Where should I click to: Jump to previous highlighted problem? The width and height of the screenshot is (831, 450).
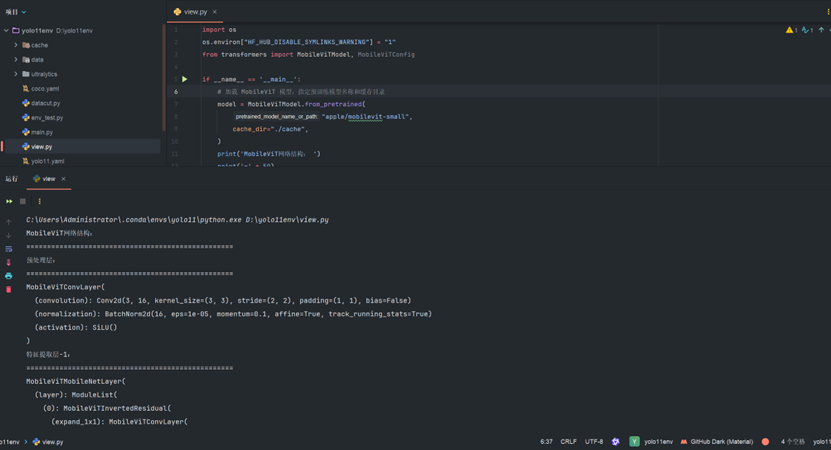821,30
